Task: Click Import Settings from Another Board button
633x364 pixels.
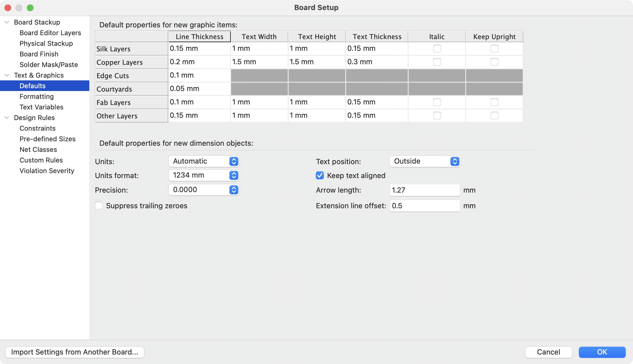Action: [x=75, y=352]
